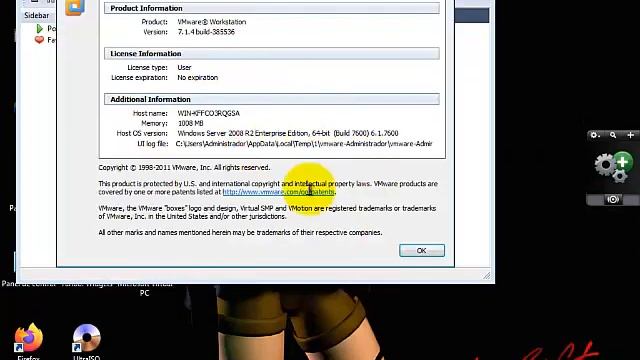Click the green play icon in Sidebar
The height and width of the screenshot is (360, 640).
point(40,28)
